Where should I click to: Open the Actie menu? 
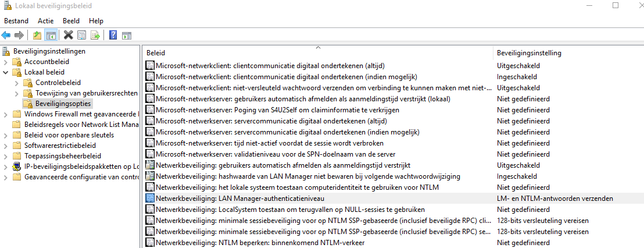[45, 20]
